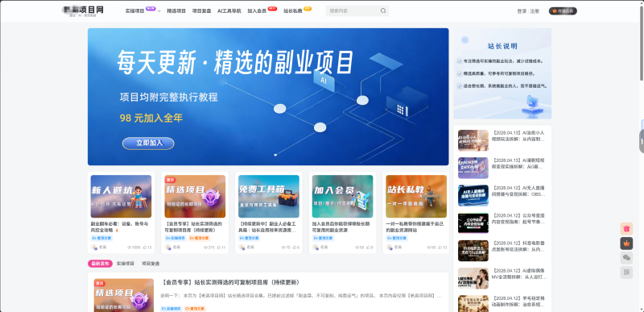Click the search magnifier icon
Viewport: 644px width, 312px height.
(383, 10)
